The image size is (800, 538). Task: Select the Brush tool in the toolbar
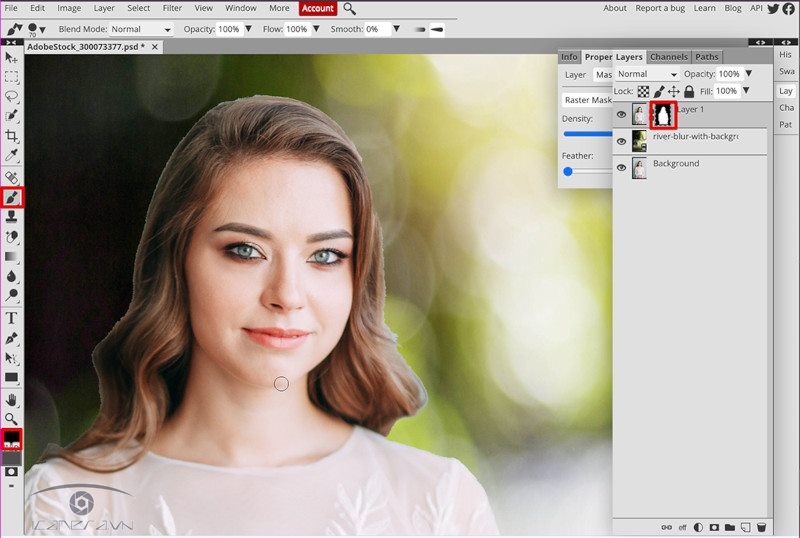(12, 198)
